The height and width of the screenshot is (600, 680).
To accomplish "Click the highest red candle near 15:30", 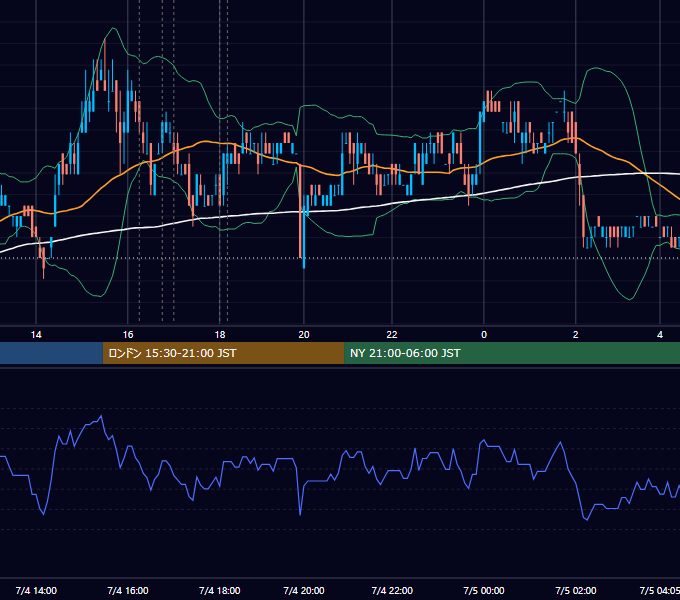I will point(105,65).
